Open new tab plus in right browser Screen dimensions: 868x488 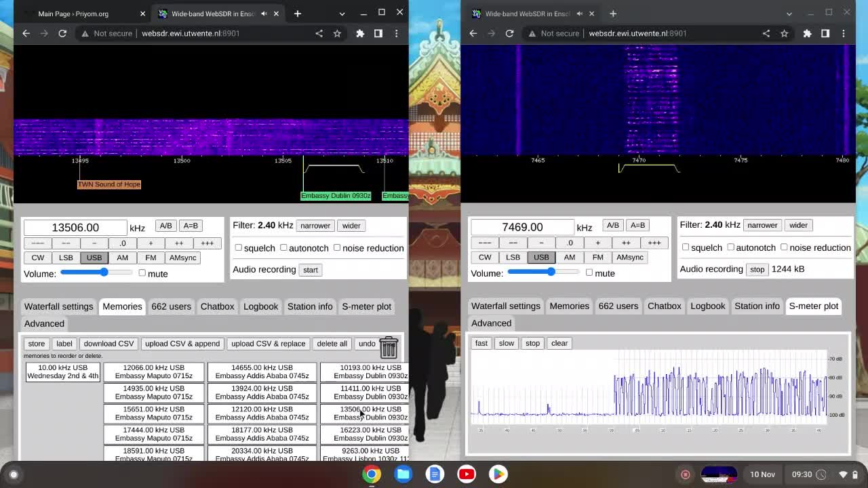613,14
